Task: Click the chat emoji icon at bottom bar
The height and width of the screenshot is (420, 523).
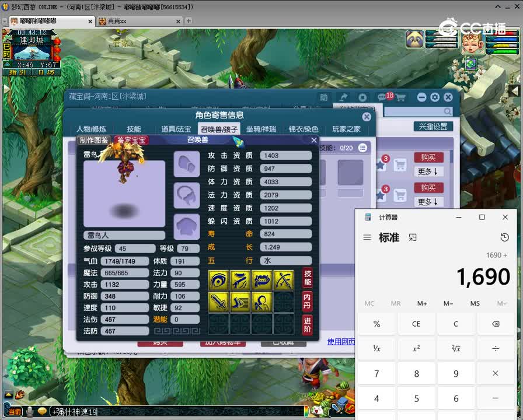Action: [x=42, y=411]
